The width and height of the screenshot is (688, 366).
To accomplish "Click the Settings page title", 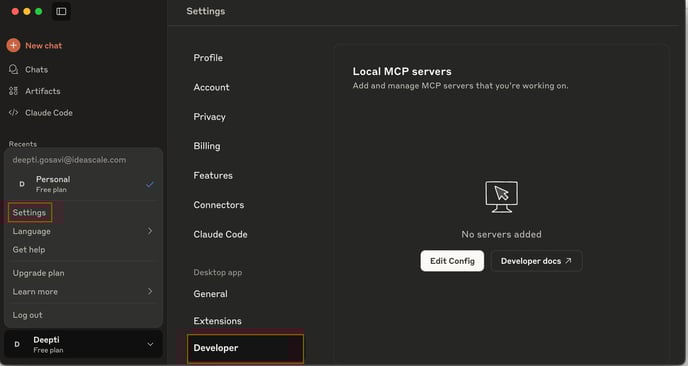I will 206,11.
